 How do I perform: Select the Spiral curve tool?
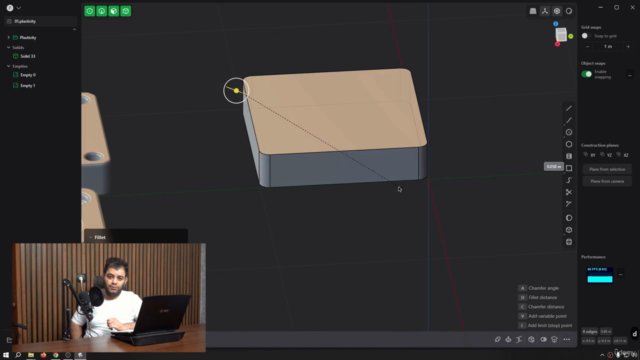pyautogui.click(x=569, y=180)
